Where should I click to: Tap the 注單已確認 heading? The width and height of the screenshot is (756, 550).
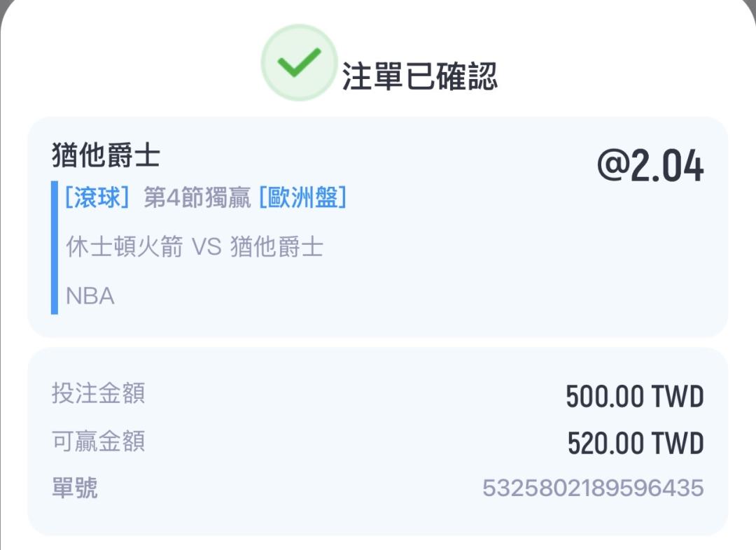click(419, 76)
